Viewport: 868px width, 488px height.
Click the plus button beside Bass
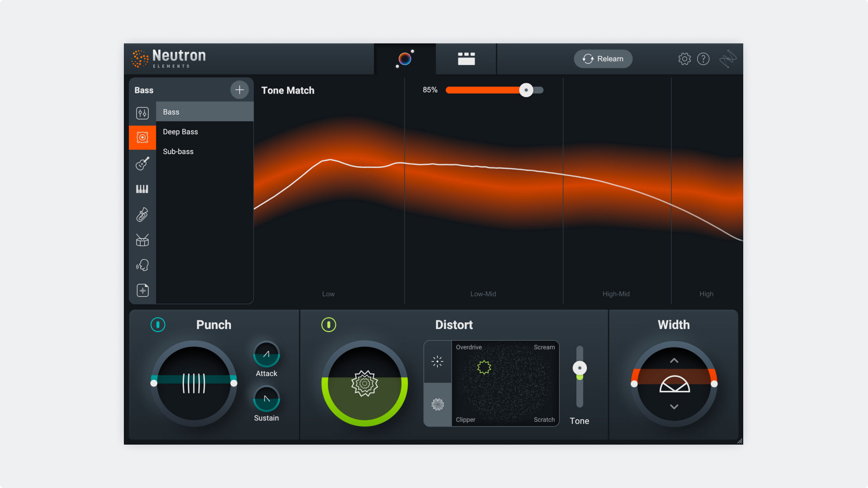(240, 90)
